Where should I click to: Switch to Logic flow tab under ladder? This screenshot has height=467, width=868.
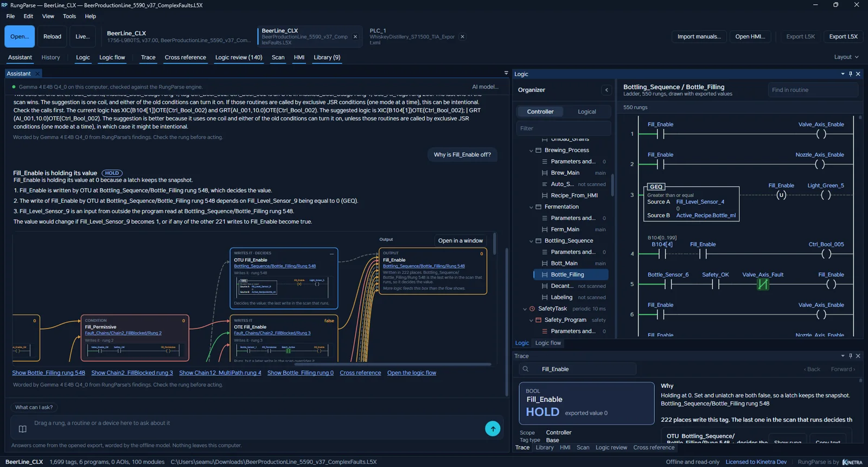[548, 343]
